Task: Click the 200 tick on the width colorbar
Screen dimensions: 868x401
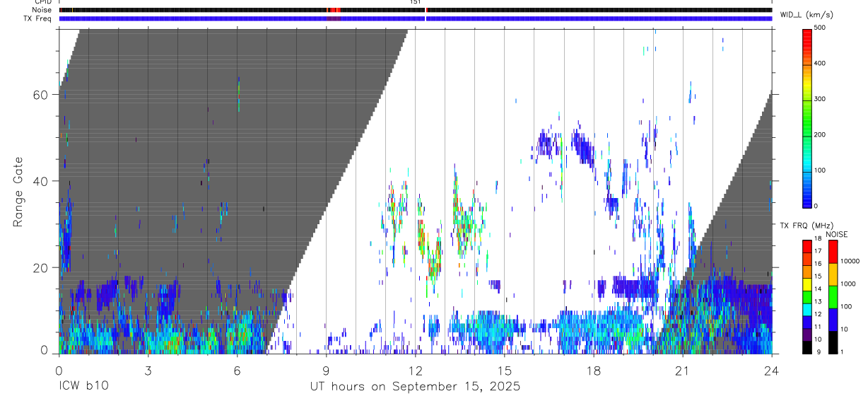Action: (x=820, y=134)
